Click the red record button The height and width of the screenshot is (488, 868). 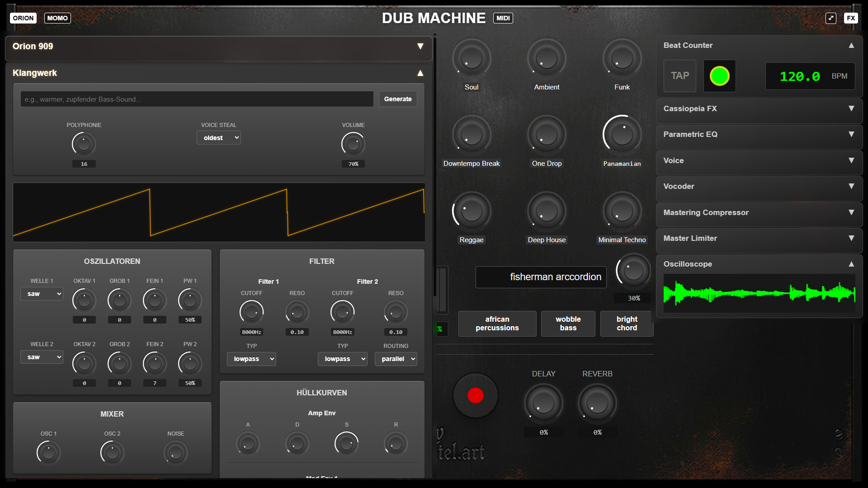click(475, 395)
